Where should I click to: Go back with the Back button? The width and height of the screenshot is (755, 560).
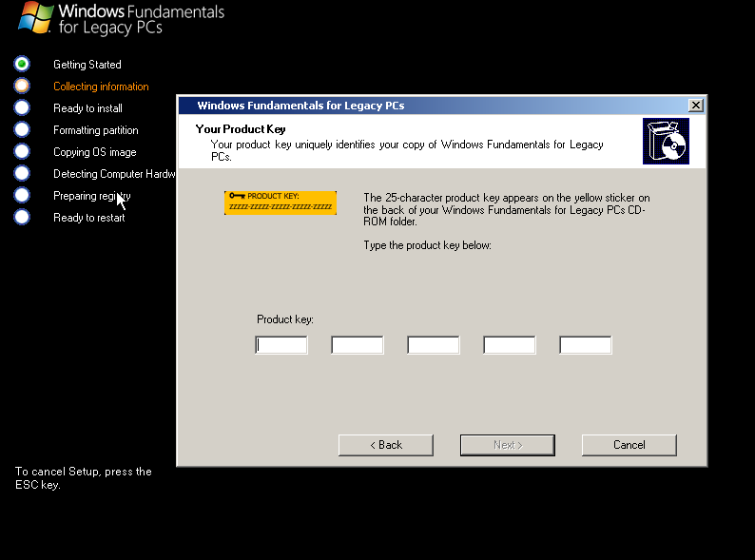[386, 445]
